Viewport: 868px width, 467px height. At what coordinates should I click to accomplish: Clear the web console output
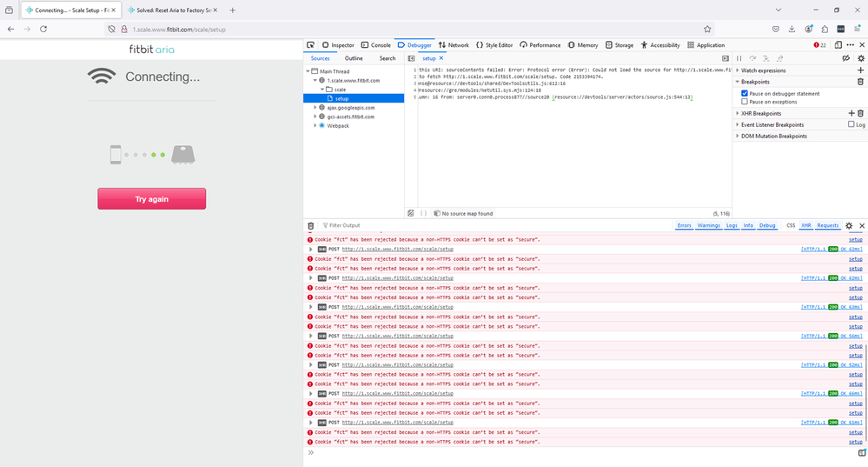(x=310, y=225)
